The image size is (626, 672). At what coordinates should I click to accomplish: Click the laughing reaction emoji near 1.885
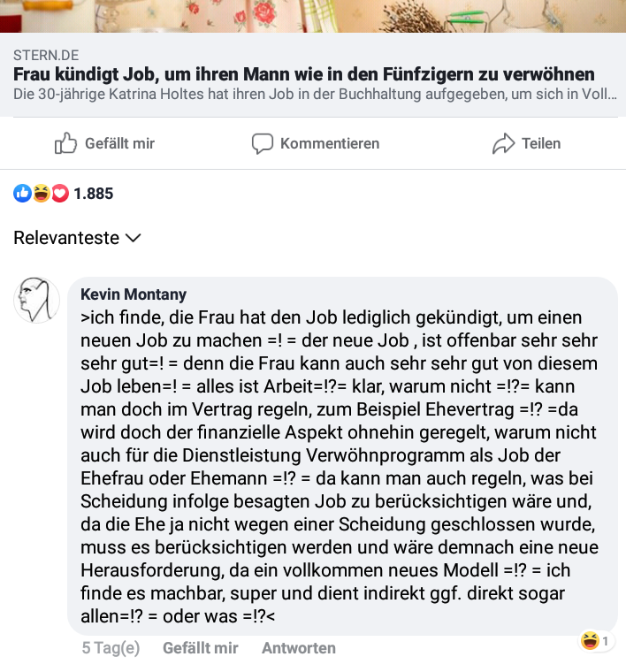coord(42,194)
